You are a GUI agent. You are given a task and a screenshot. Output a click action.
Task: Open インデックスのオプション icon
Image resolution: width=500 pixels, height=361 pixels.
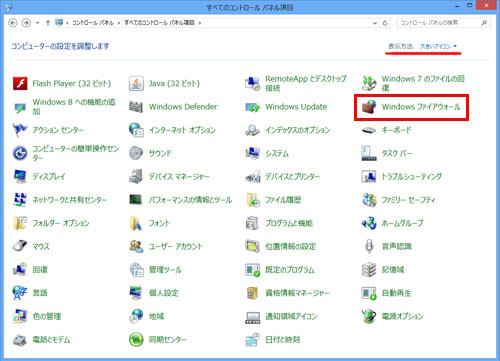click(x=252, y=130)
